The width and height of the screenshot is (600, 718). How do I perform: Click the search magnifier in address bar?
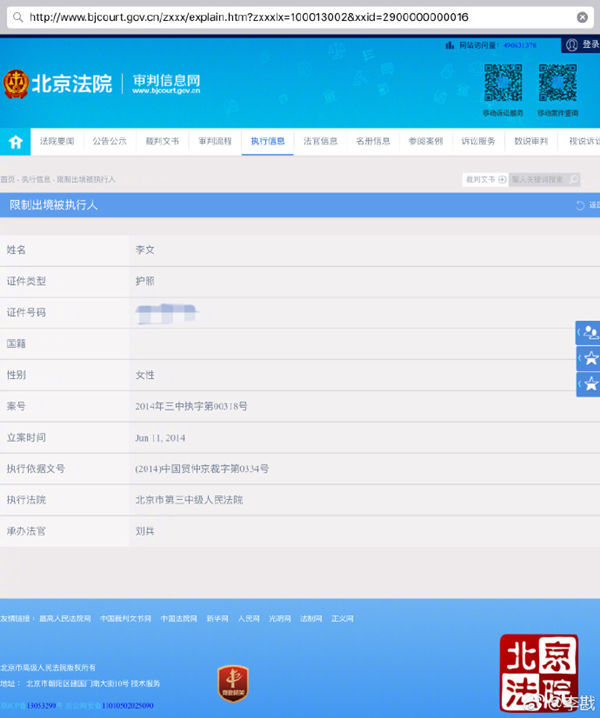pyautogui.click(x=18, y=17)
